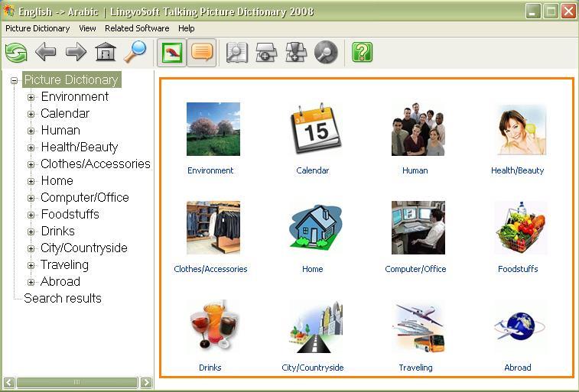
Task: Open the blue house Home thumbnail
Action: [x=316, y=226]
